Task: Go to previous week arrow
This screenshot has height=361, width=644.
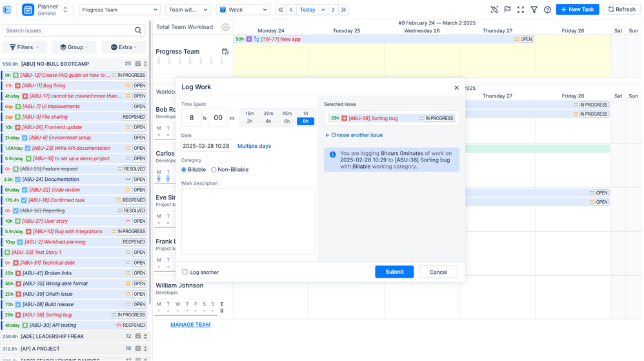Action: [291, 10]
